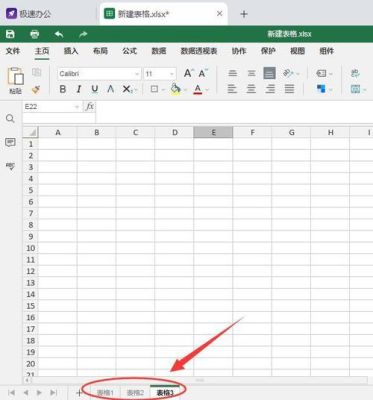This screenshot has width=373, height=400.
Task: Click the print icon in green toolbar
Action: [x=35, y=34]
